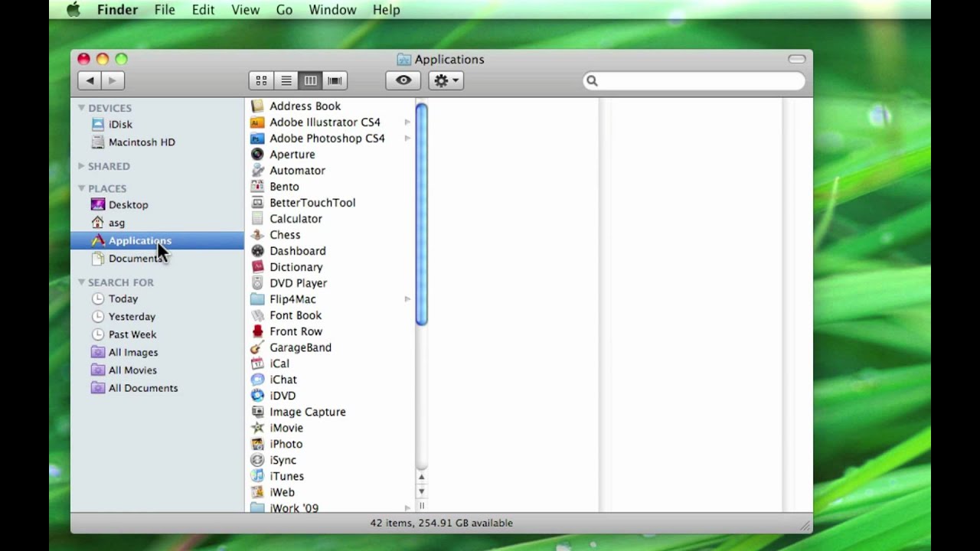980x551 pixels.
Task: Select the Dashboard app icon
Action: click(257, 251)
